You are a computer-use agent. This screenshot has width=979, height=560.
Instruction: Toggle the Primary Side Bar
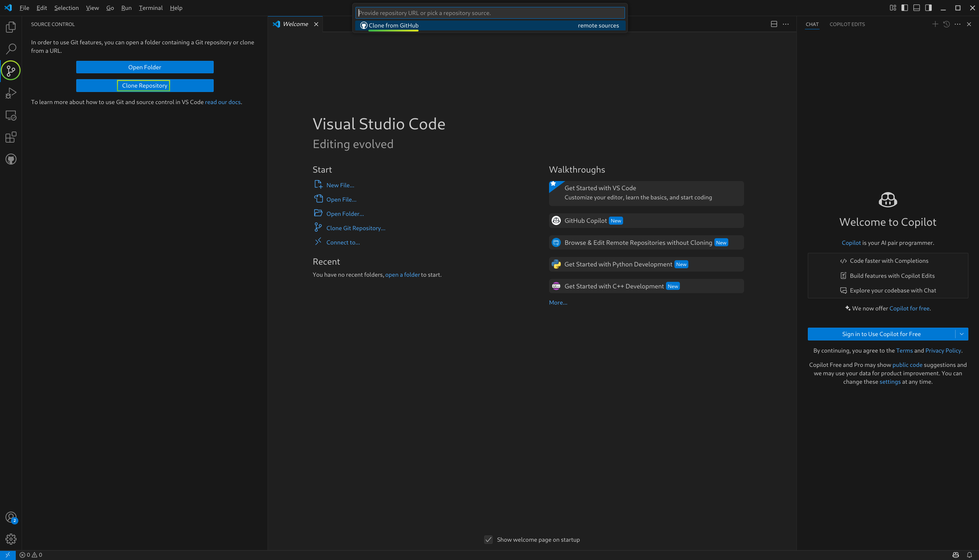coord(905,8)
